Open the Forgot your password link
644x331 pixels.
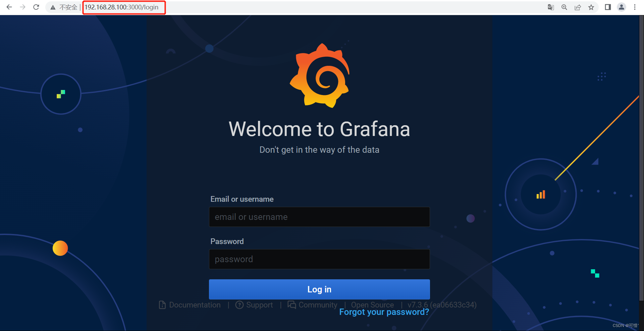coord(384,312)
